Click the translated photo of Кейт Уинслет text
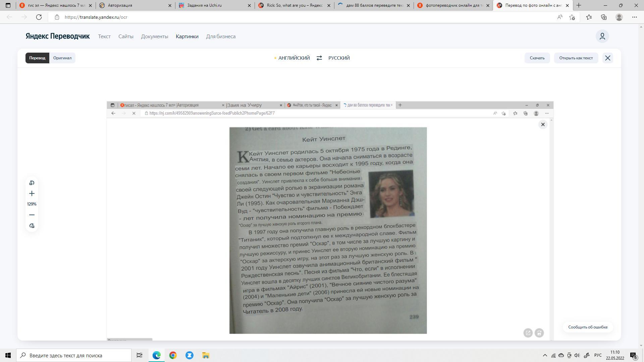The width and height of the screenshot is (644, 362). [328, 230]
